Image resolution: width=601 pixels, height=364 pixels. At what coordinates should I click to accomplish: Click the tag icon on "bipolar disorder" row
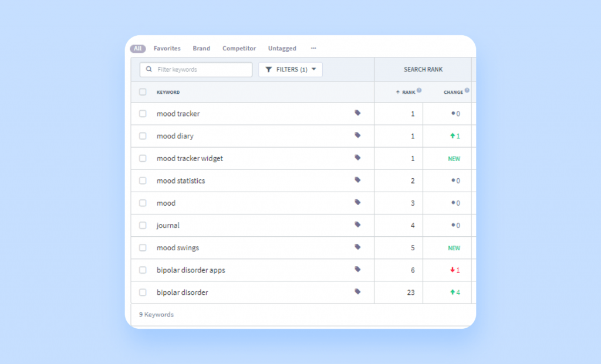(x=358, y=292)
